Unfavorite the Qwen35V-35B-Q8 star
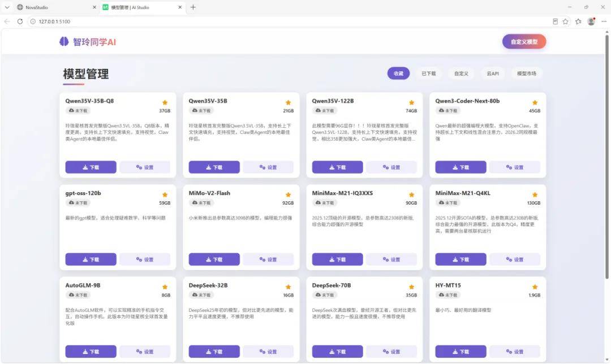The height and width of the screenshot is (364, 611). tap(165, 103)
